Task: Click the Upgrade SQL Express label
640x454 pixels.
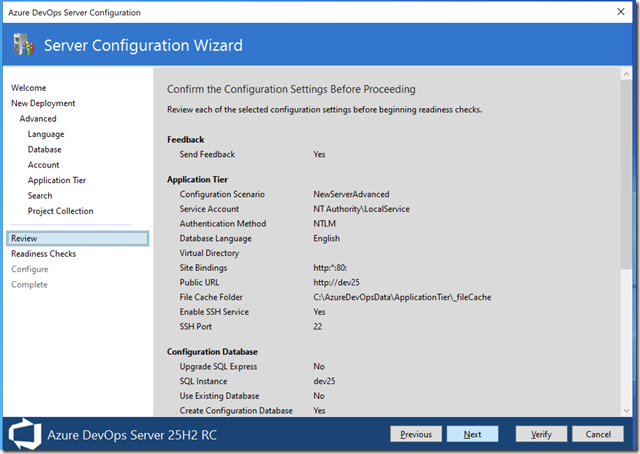Action: 218,367
